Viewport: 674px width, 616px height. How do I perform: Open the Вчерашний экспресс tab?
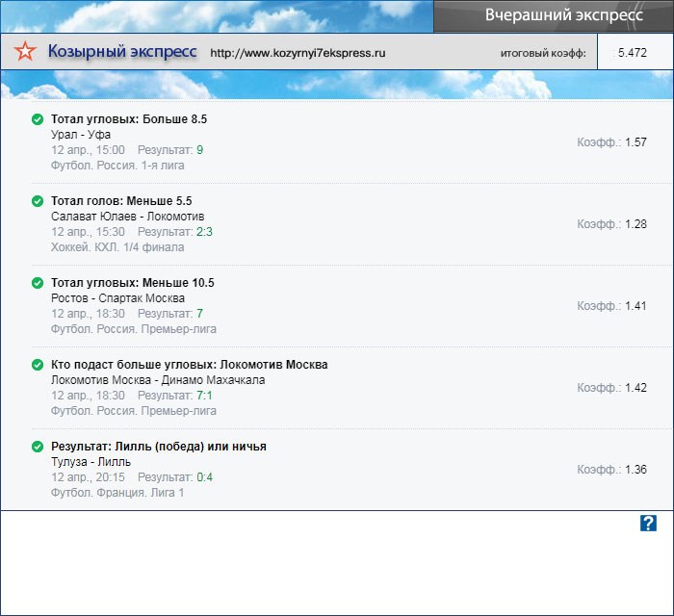point(553,16)
